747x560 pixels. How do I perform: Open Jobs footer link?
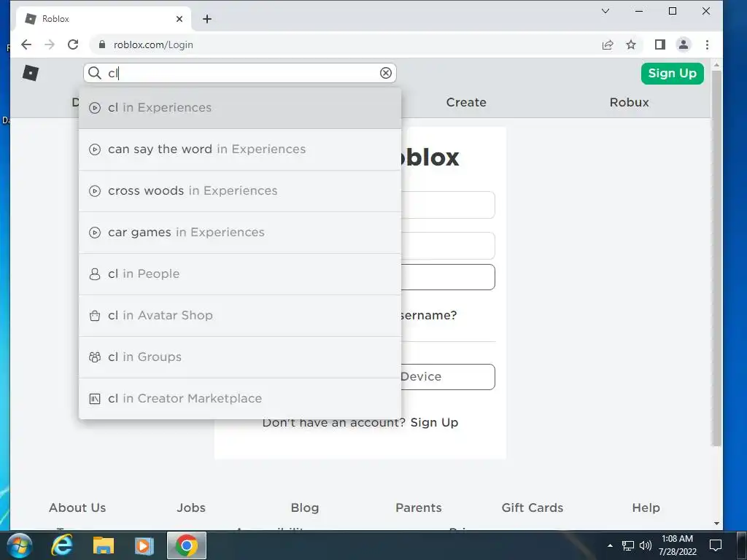tap(191, 507)
